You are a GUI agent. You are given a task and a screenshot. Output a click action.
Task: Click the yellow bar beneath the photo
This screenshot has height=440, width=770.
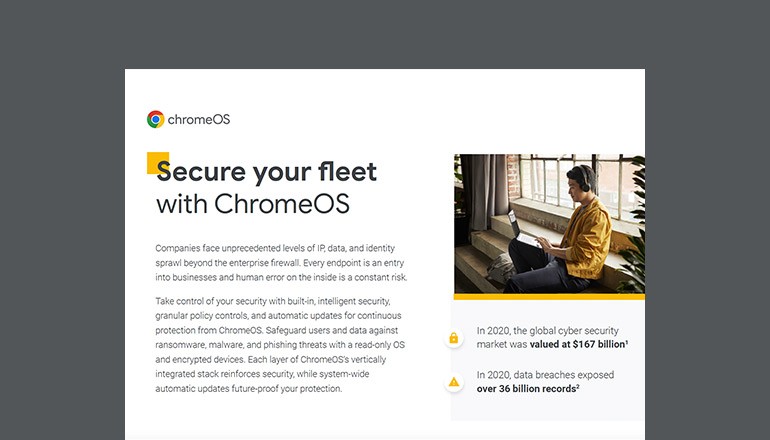[x=548, y=297]
